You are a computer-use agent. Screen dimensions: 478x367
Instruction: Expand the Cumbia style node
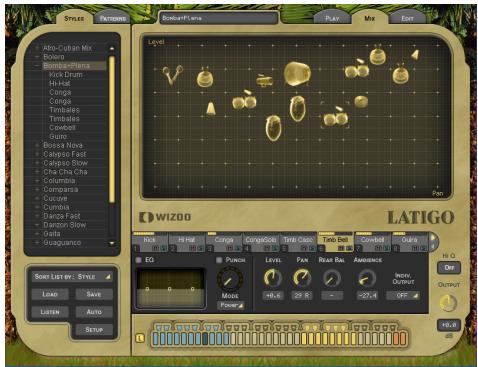pyautogui.click(x=37, y=207)
